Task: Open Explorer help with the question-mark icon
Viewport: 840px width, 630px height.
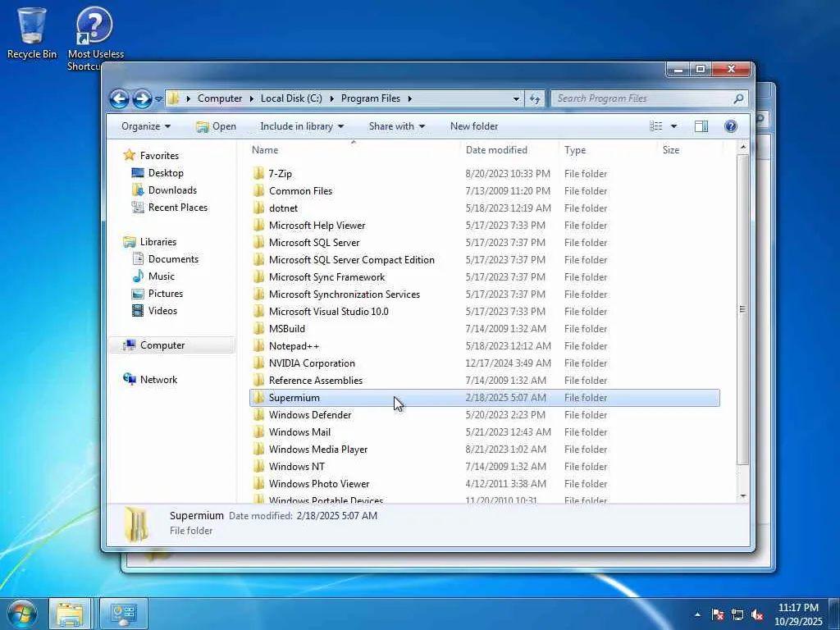Action: pos(731,126)
